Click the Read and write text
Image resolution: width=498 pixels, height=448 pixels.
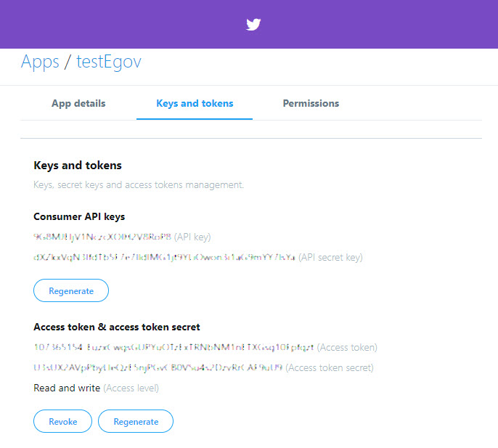coord(67,388)
